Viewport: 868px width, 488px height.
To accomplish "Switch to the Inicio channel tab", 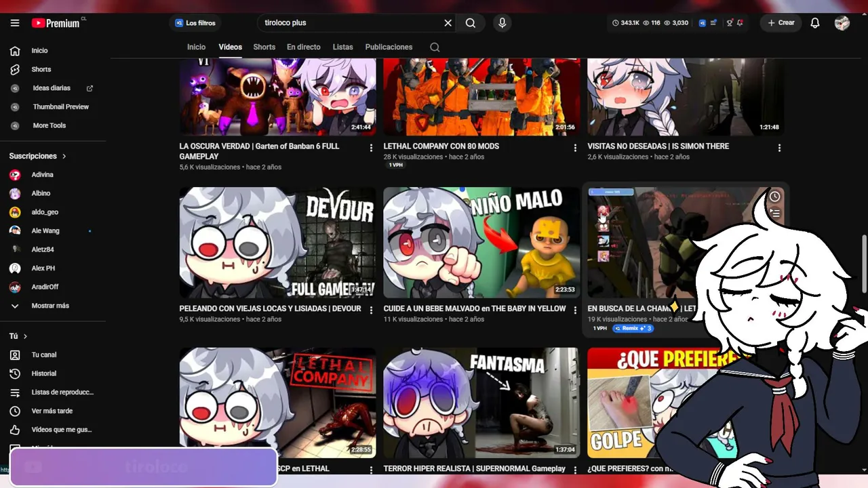I will [196, 47].
